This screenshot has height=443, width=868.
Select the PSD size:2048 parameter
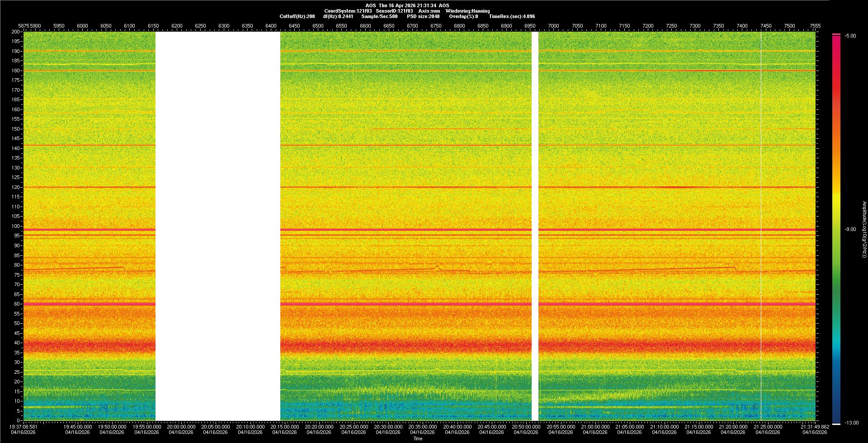423,16
